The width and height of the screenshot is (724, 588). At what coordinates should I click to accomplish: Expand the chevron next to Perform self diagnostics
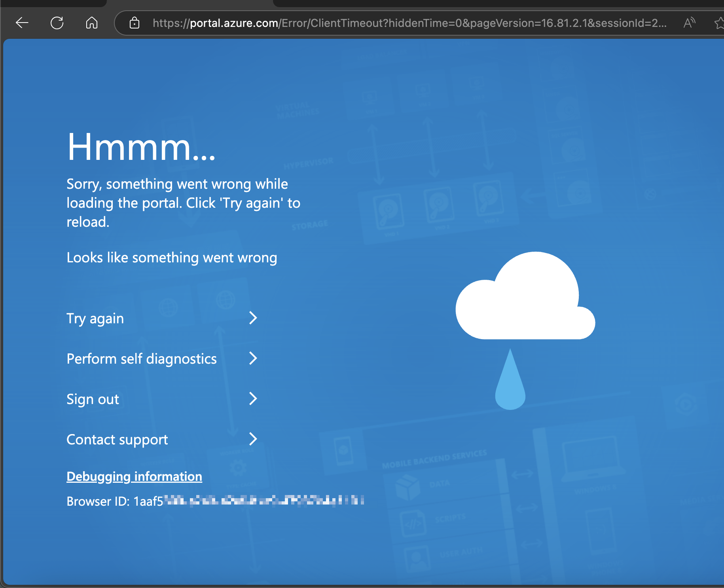[253, 358]
